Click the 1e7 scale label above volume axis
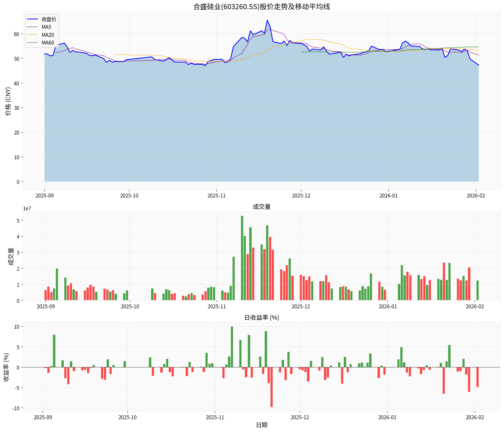Image resolution: width=504 pixels, height=432 pixels. pos(27,209)
